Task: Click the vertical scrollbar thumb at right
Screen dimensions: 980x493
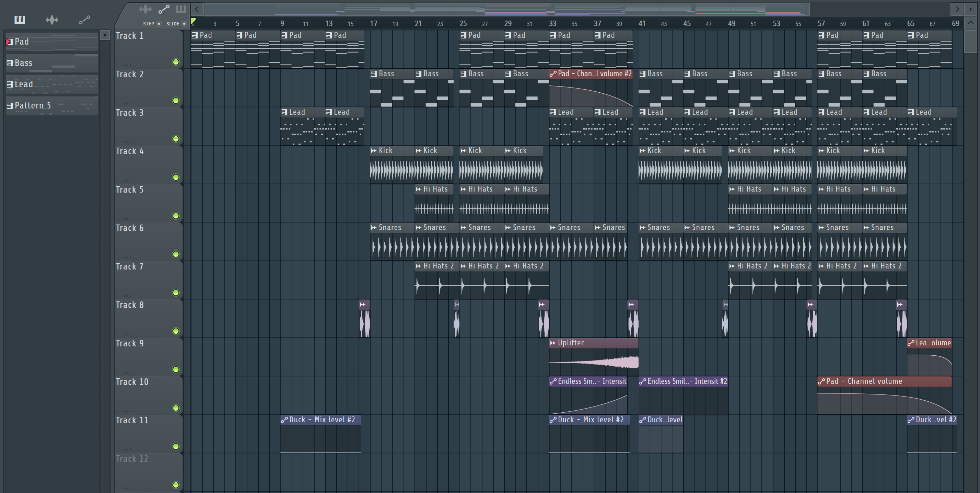Action: click(x=970, y=42)
